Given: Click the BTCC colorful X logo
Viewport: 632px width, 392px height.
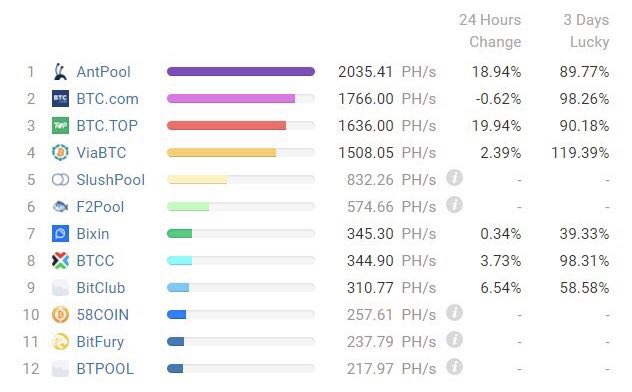Looking at the screenshot, I should 60,261.
